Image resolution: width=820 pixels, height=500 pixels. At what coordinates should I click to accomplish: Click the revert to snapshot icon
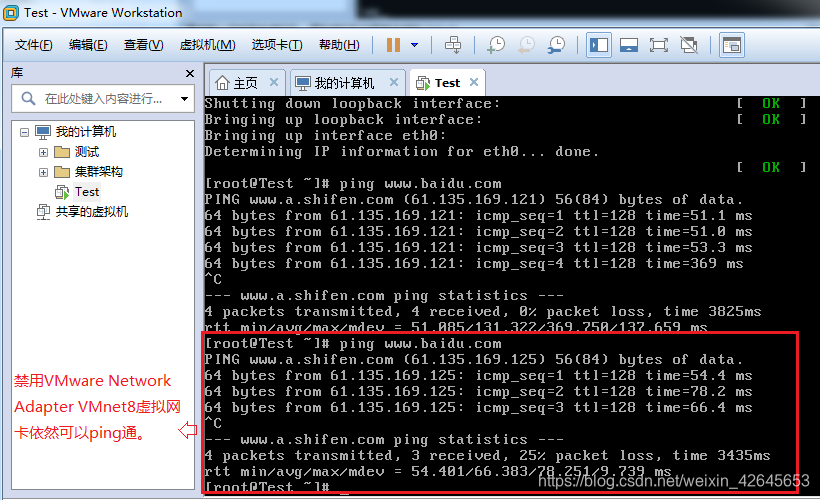[x=526, y=45]
